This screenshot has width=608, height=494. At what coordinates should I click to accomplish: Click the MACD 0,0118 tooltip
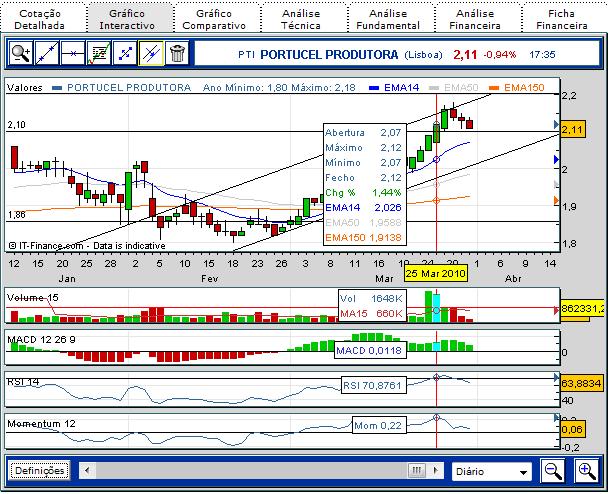click(369, 351)
